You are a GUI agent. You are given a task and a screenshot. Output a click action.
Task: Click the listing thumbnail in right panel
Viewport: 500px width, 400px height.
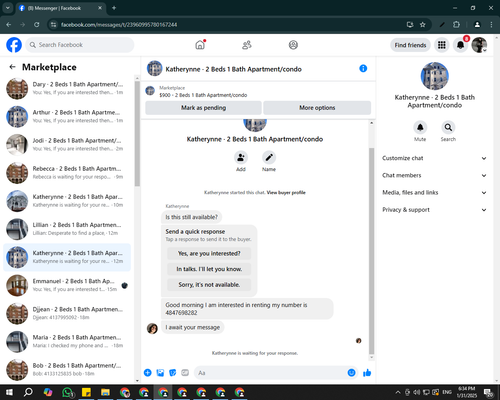(x=434, y=76)
